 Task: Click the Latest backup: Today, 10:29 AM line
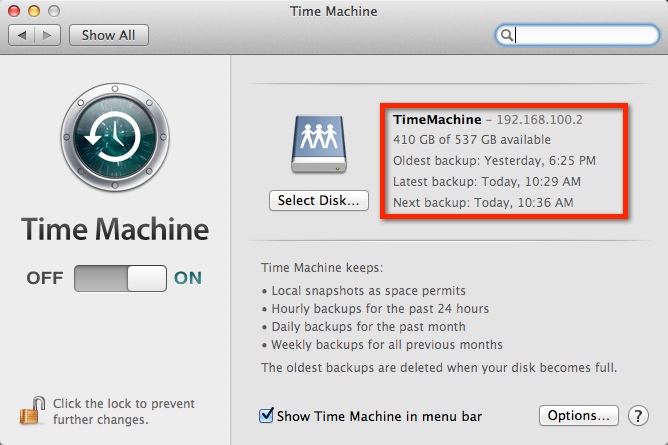coord(487,182)
